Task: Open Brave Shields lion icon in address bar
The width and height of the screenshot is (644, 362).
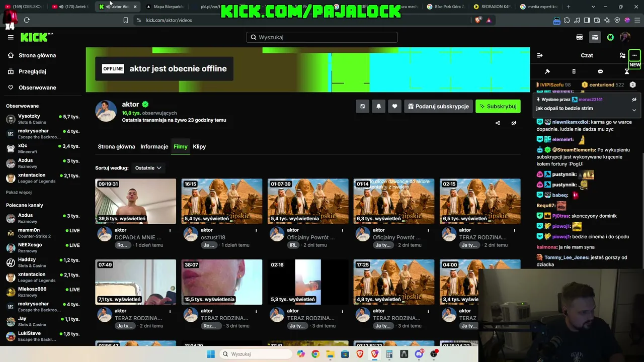Action: pos(478,20)
